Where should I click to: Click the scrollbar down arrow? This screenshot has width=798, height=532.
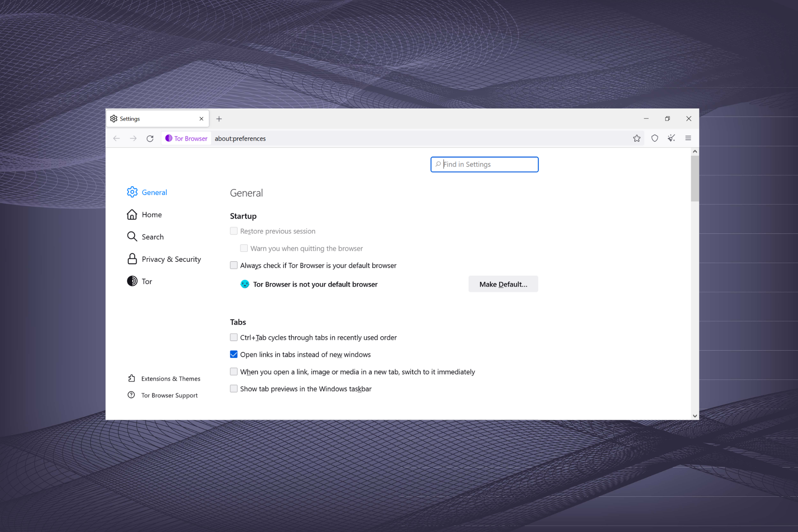[x=695, y=416]
